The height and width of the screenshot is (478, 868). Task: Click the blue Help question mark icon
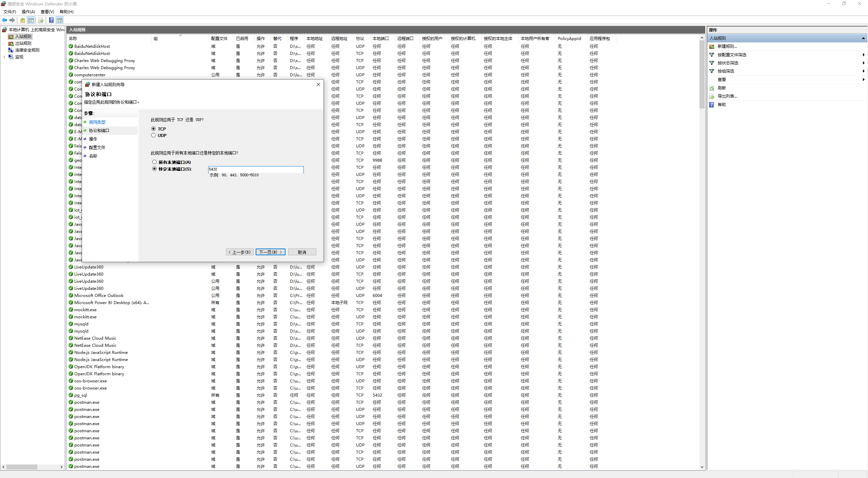pos(51,20)
